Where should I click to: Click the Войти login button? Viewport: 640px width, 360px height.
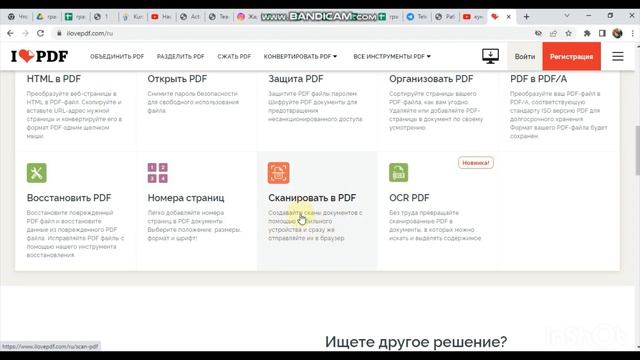(524, 56)
